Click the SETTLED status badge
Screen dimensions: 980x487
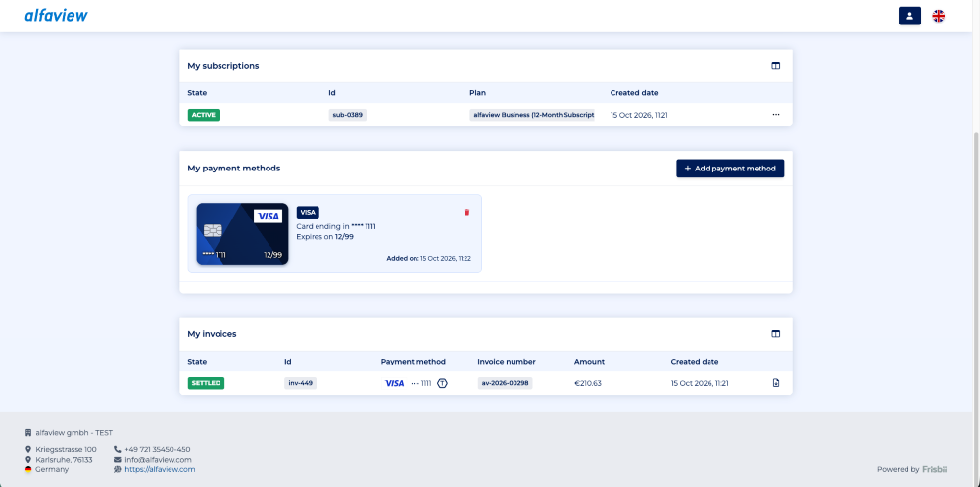pyautogui.click(x=206, y=383)
